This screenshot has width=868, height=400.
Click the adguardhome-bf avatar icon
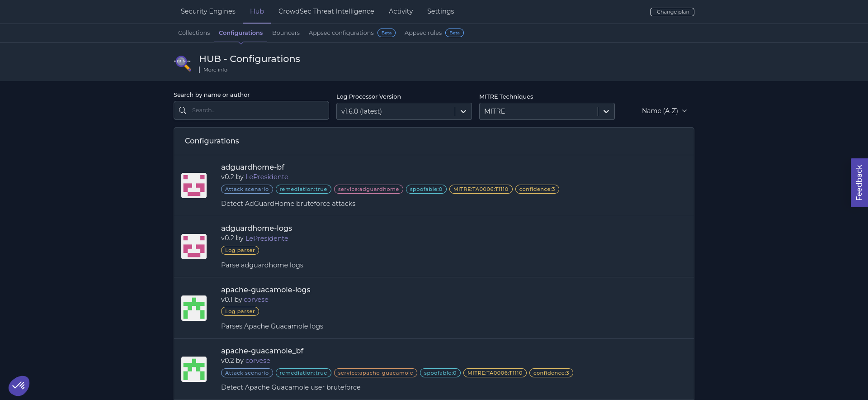pos(194,186)
